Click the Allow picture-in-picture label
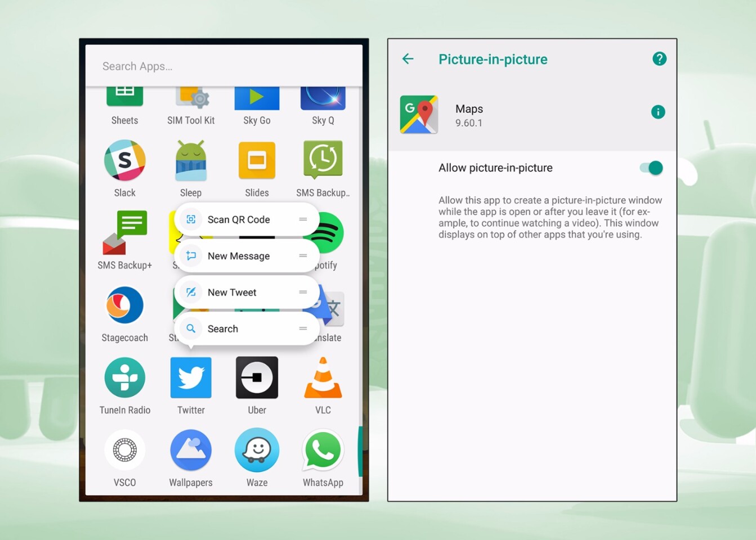 click(x=495, y=168)
